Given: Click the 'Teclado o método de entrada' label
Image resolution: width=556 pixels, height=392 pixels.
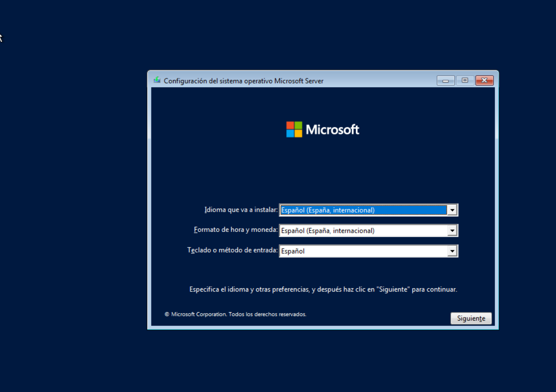Looking at the screenshot, I should [x=233, y=250].
